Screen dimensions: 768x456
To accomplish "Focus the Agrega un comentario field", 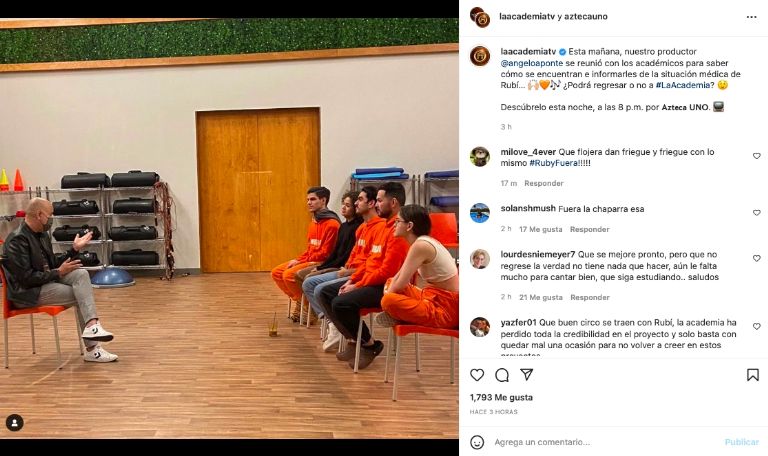I will (x=605, y=442).
